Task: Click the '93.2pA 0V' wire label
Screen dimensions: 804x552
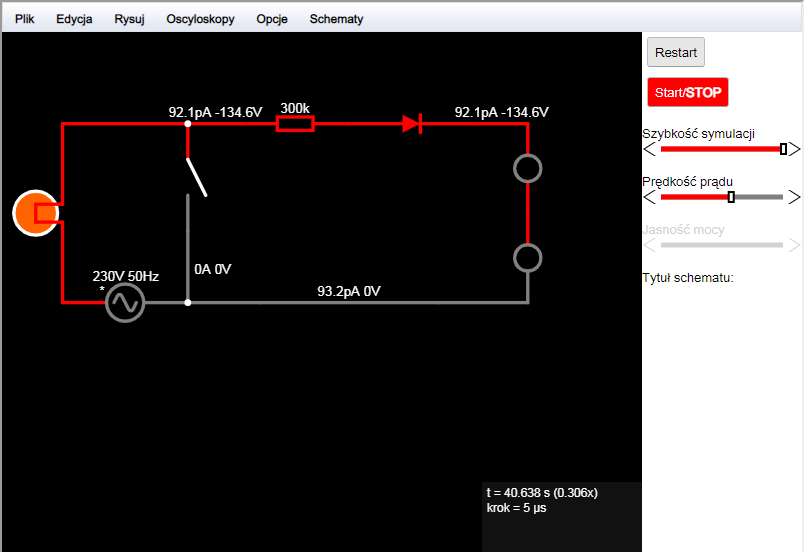Action: (349, 291)
